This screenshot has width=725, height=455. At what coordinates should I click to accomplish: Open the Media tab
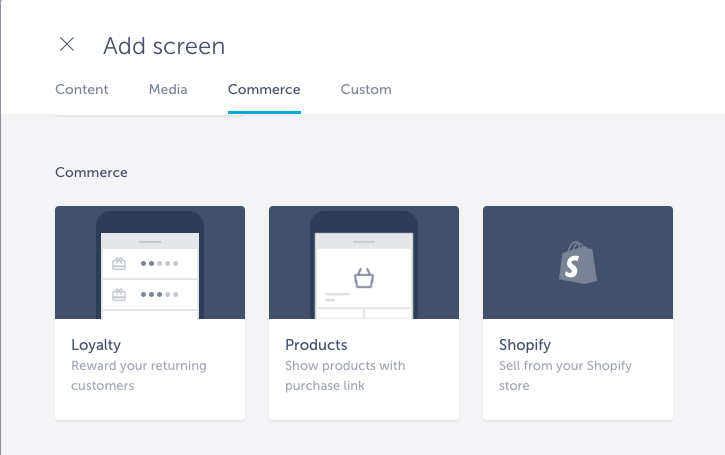click(x=168, y=89)
